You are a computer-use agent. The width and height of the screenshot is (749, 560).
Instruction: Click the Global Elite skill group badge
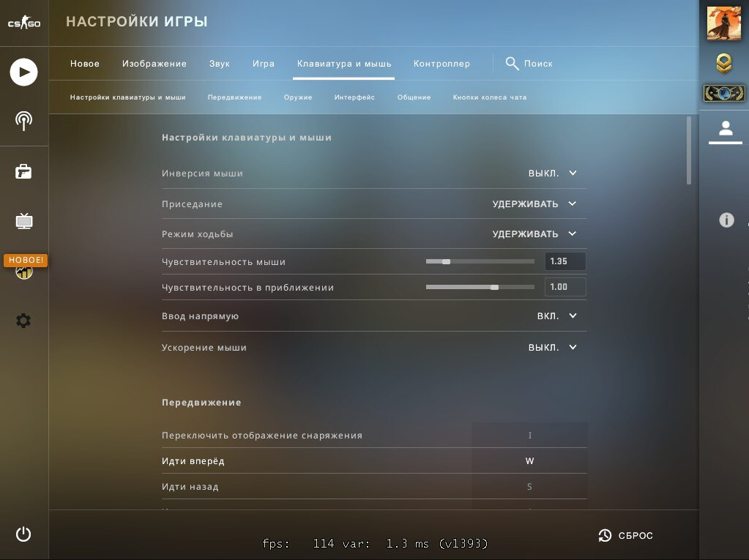(724, 93)
